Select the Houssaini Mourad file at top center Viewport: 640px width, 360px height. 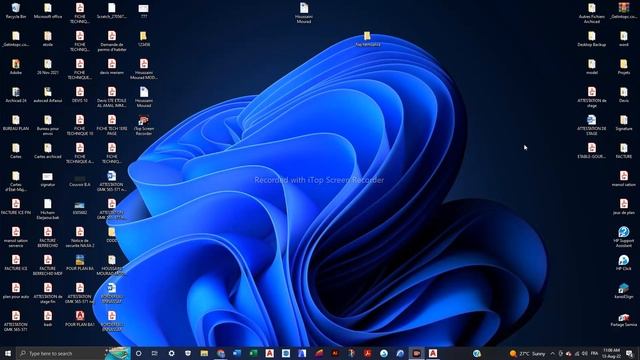click(x=304, y=13)
